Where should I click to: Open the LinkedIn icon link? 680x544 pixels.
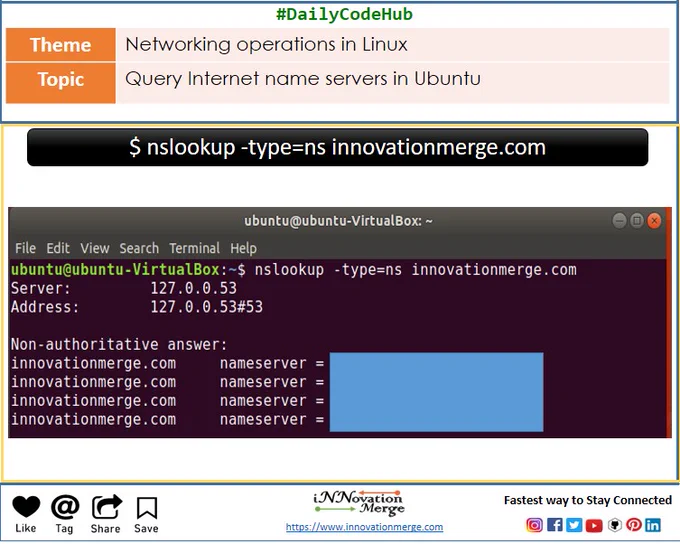653,525
